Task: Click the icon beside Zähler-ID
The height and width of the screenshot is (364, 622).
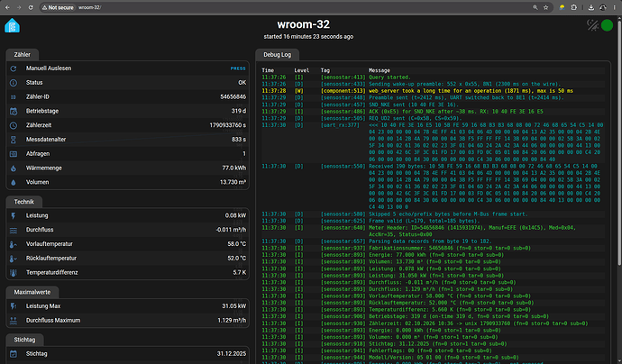Action: pyautogui.click(x=14, y=97)
